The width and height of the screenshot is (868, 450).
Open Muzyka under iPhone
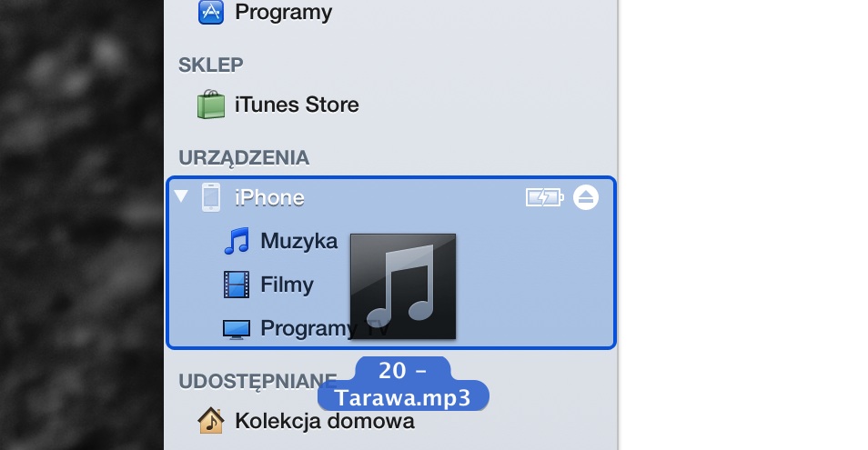coord(299,241)
